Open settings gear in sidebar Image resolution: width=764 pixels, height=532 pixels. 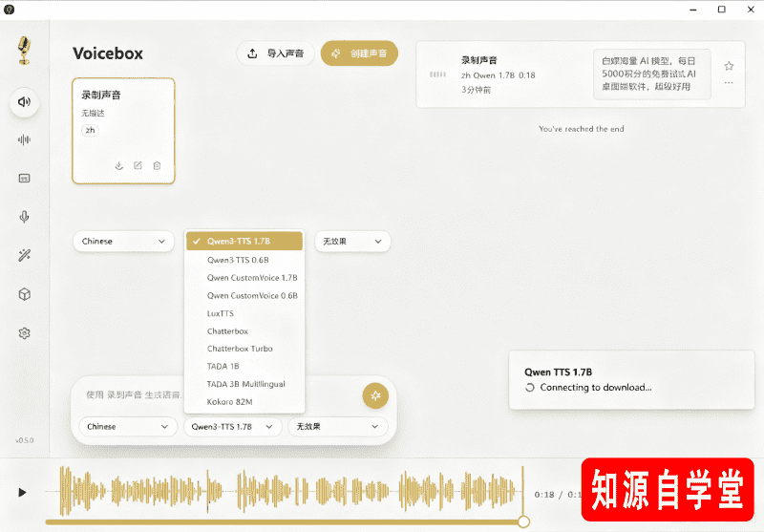click(25, 333)
